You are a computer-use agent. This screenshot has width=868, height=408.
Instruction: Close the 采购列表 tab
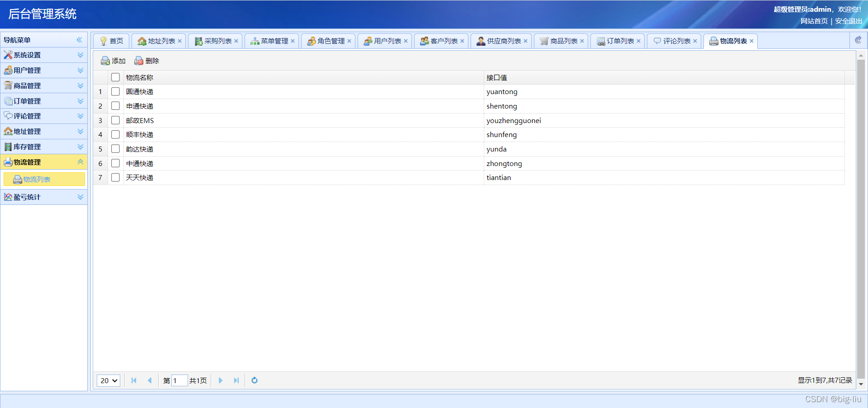point(236,41)
